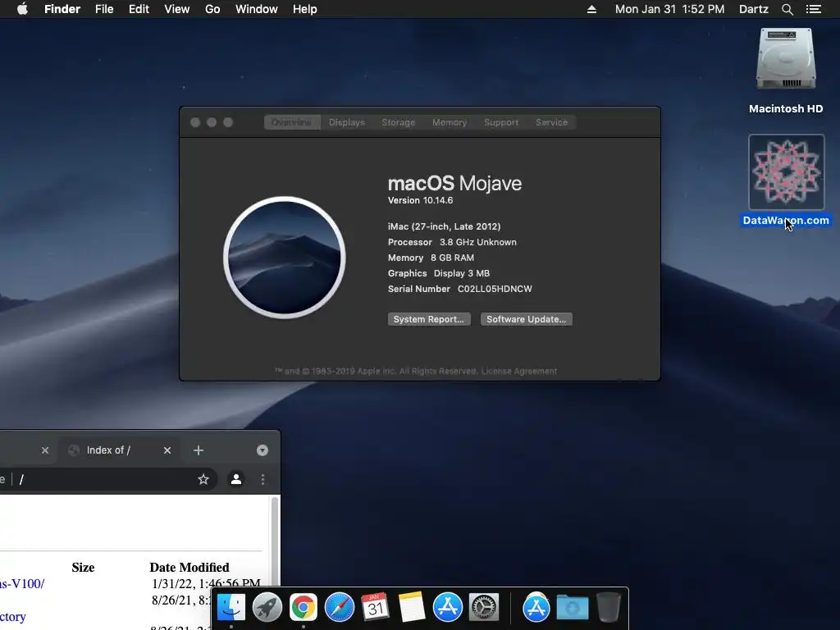Viewport: 840px width, 630px height.
Task: Click the 8 GB RAM memory text
Action: [452, 258]
